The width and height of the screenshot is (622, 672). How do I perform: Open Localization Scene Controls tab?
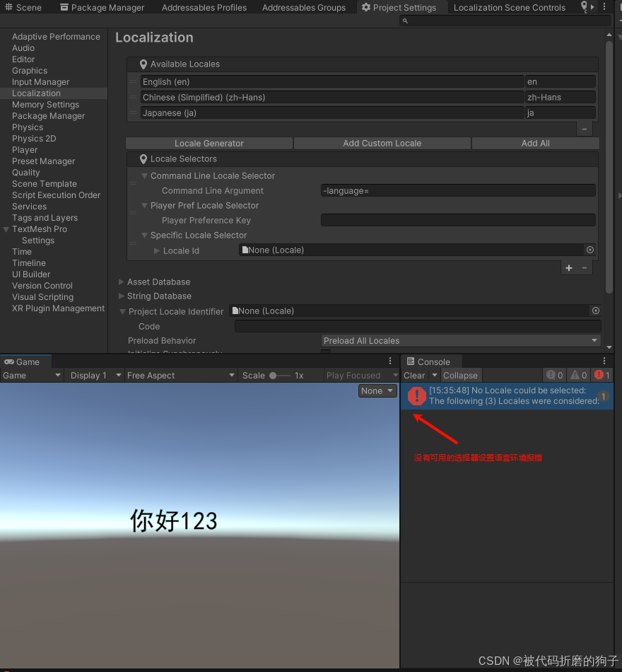[510, 7]
